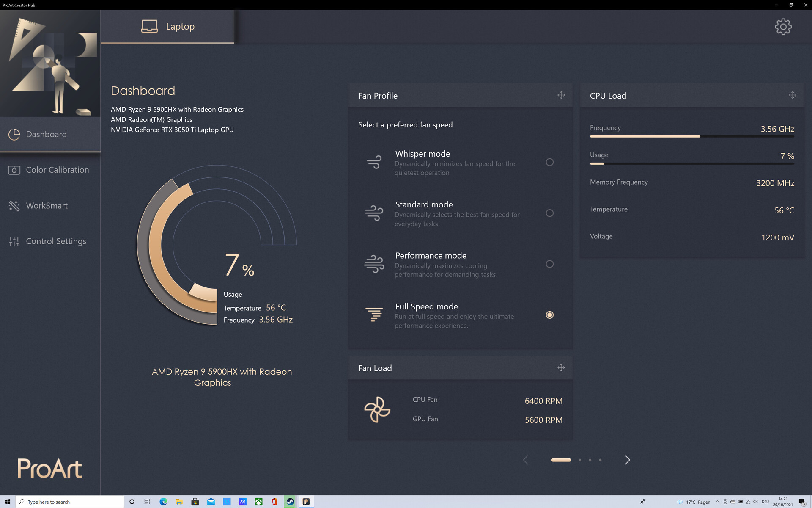Click the second page indicator dot

click(580, 460)
